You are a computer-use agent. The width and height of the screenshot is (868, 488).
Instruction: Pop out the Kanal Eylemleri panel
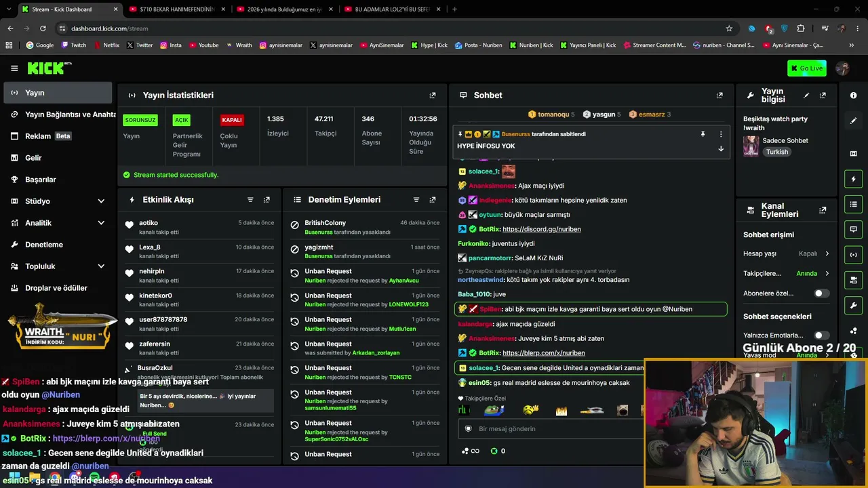[823, 210]
